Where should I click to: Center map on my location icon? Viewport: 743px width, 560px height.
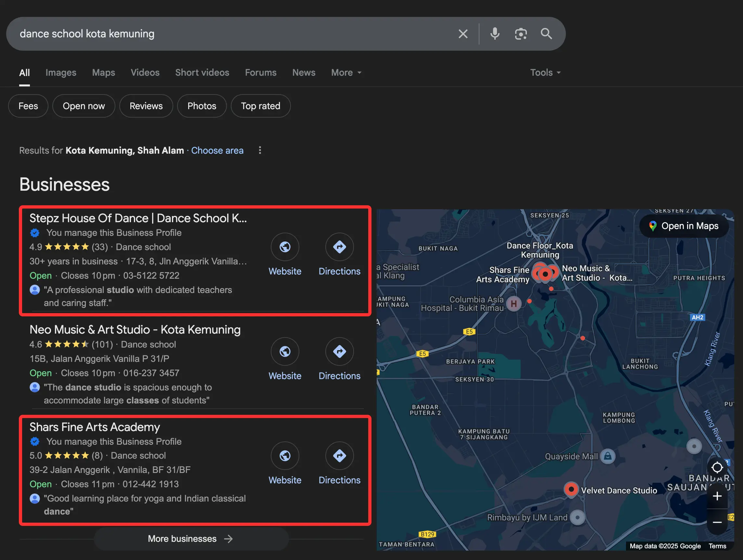[717, 467]
